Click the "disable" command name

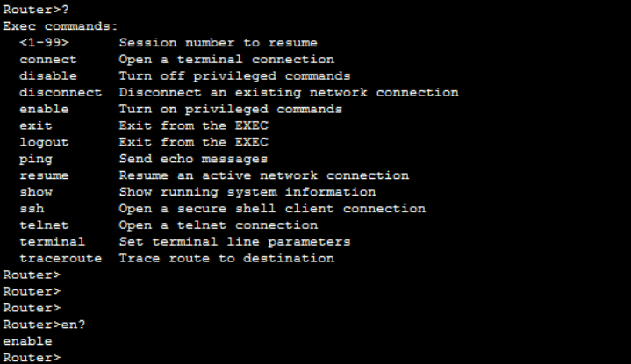point(48,76)
